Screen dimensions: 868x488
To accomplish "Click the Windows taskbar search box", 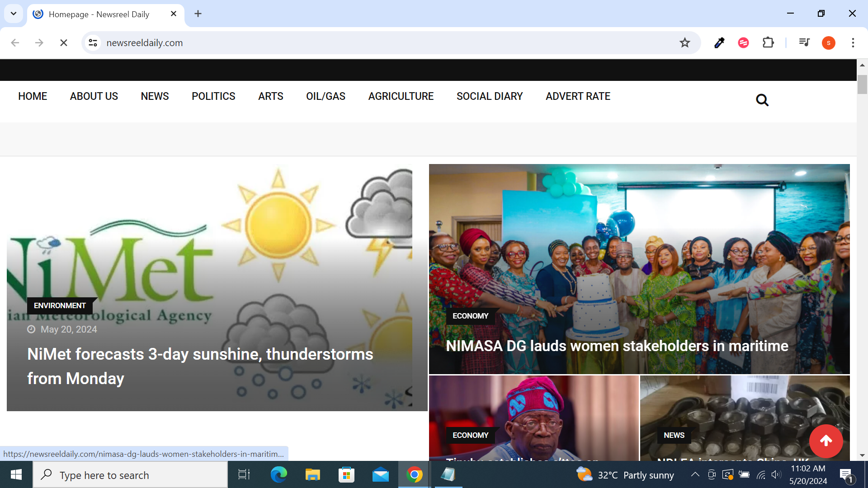I will coord(130,475).
